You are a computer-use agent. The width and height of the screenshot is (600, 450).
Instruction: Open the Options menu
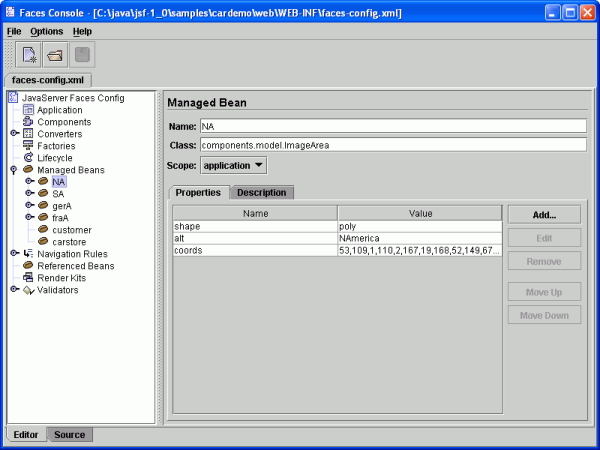tap(46, 32)
